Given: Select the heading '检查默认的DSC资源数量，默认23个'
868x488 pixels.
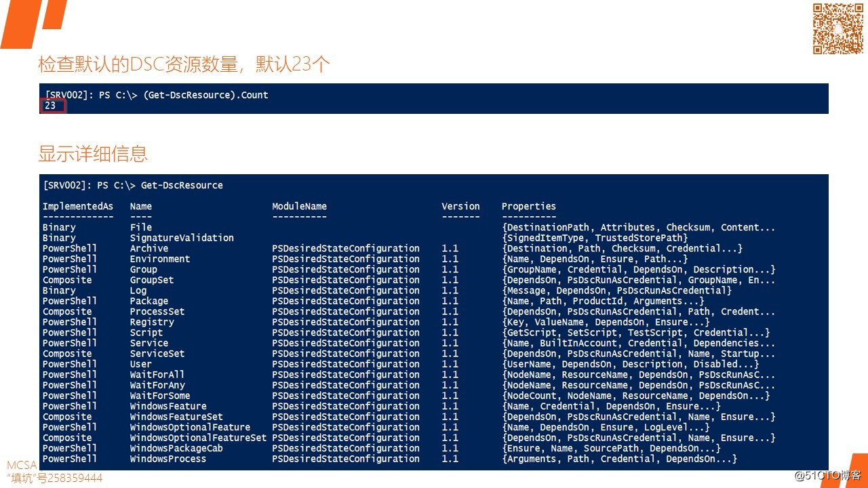Looking at the screenshot, I should (x=184, y=64).
